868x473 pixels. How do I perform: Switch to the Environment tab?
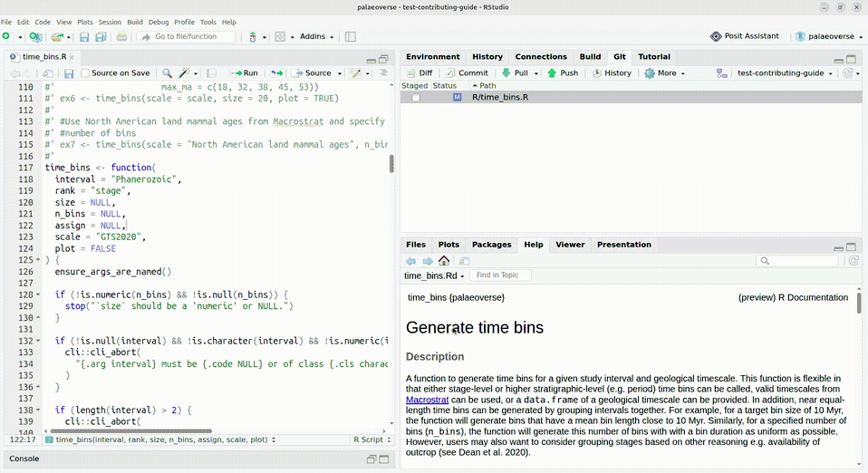tap(433, 56)
